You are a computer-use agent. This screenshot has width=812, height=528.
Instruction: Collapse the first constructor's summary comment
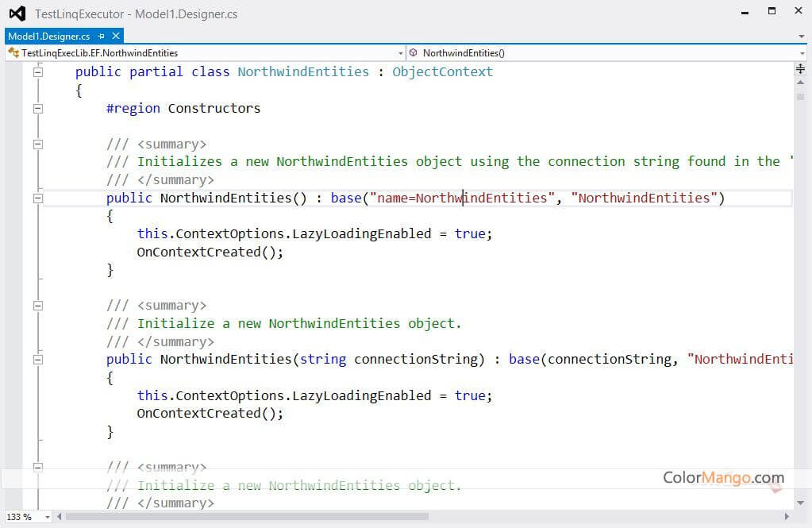point(37,144)
